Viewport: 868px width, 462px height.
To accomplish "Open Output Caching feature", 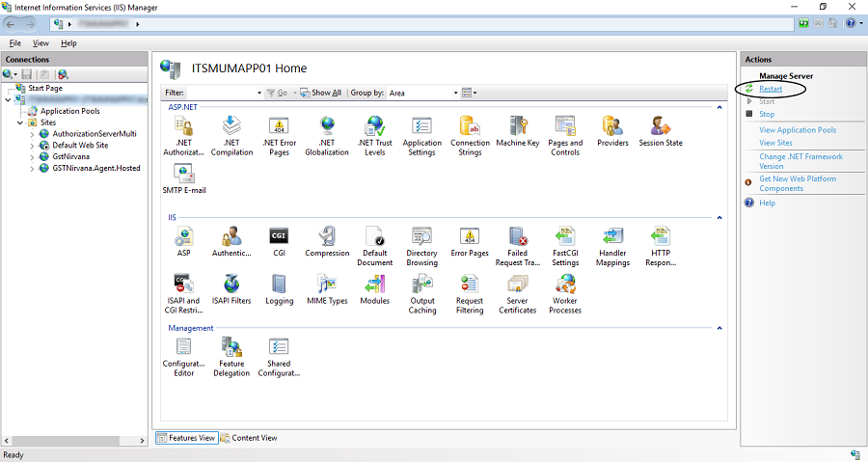I will coord(421,294).
